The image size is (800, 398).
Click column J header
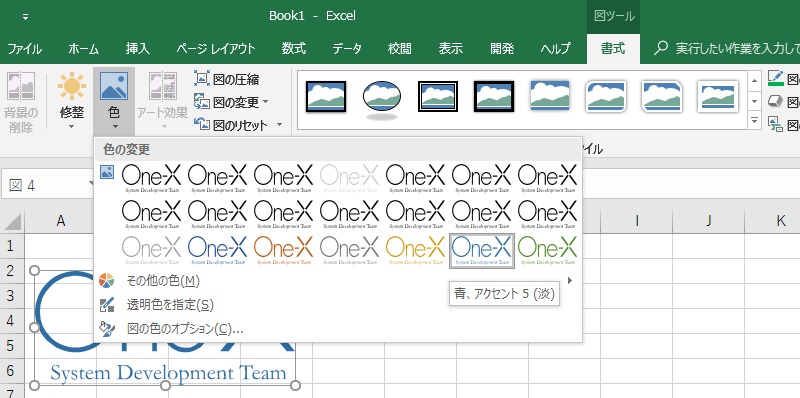pos(709,220)
